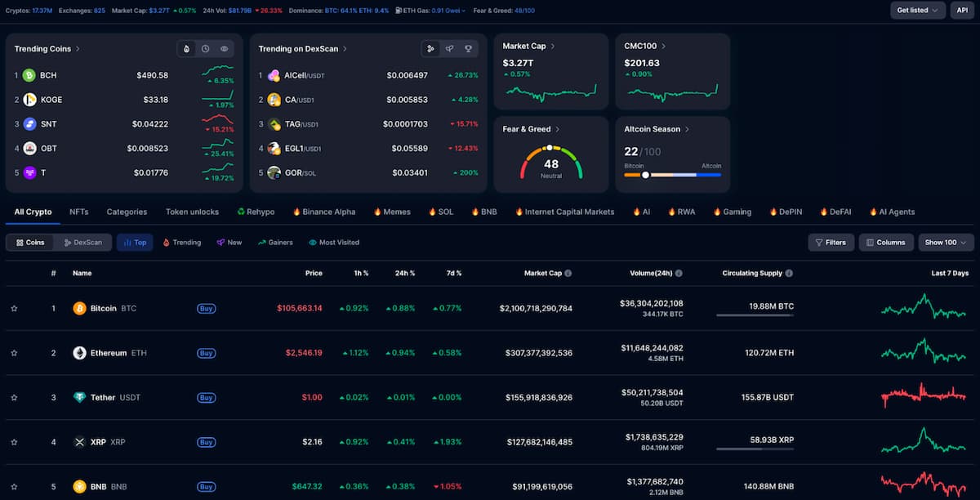Viewport: 980px width, 500px height.
Task: Click the KOGE coin logo
Action: coord(29,100)
